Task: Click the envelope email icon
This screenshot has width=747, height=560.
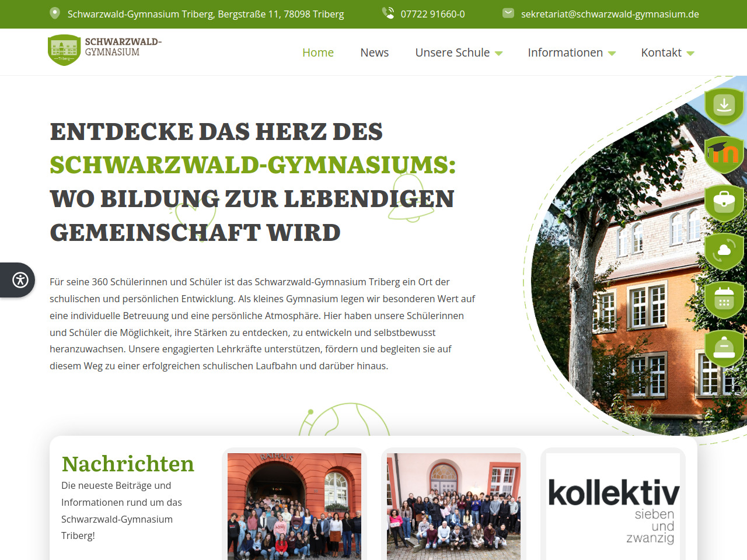Action: coord(508,13)
